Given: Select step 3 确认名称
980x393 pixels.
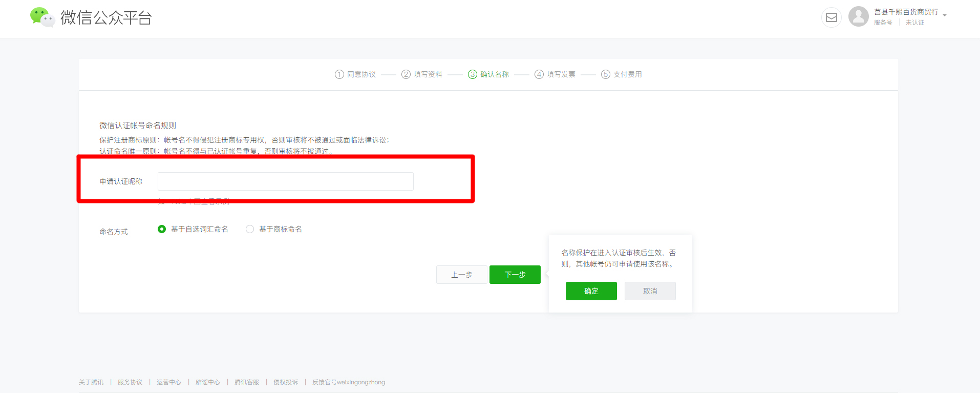Looking at the screenshot, I should pos(488,74).
